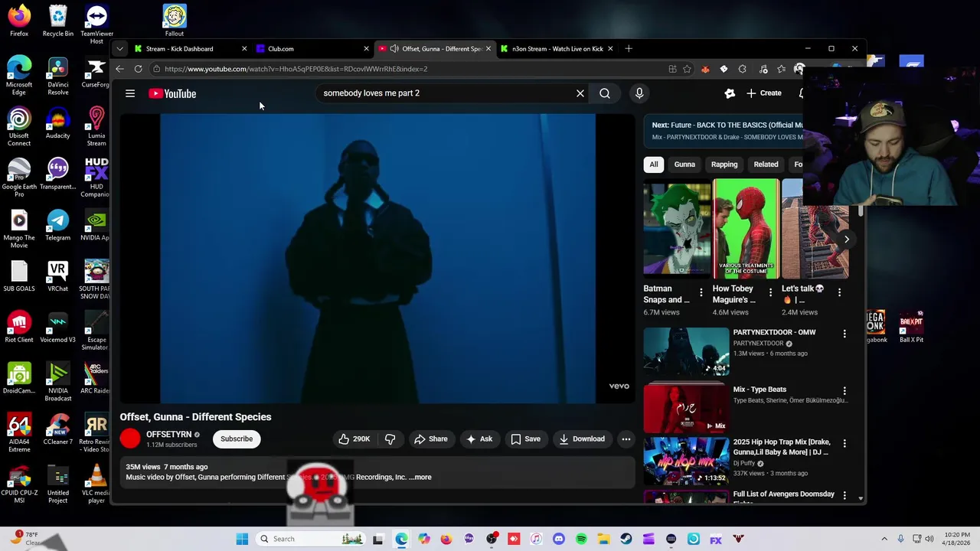
Task: Open File Explorer from the taskbar
Action: click(x=603, y=539)
